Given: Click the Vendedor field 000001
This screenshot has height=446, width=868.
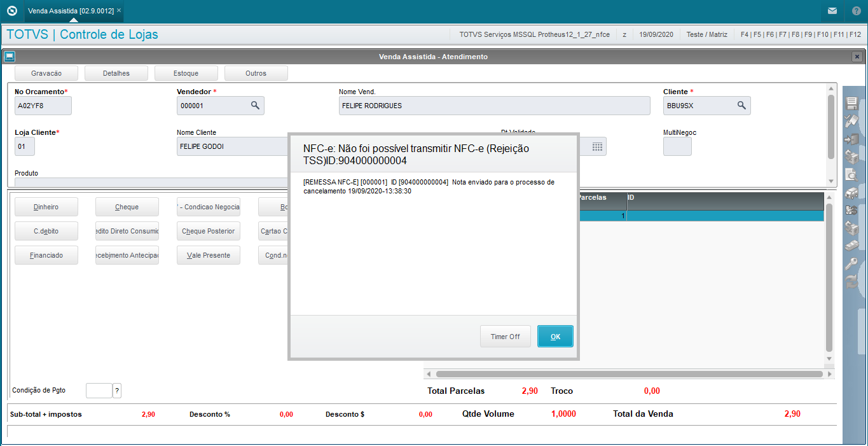Looking at the screenshot, I should (x=221, y=106).
